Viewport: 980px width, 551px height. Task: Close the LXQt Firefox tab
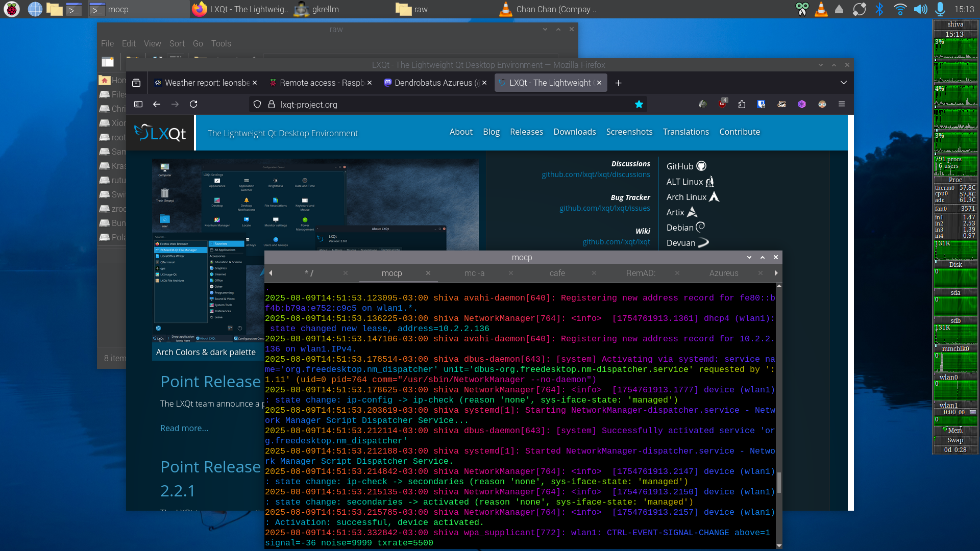(599, 83)
